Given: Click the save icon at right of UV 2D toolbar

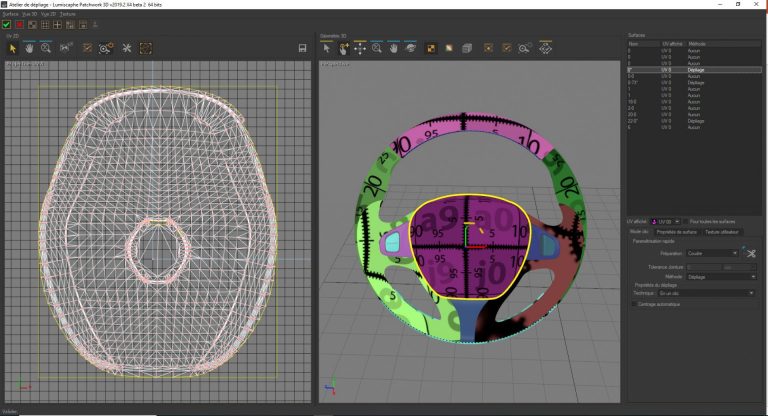Looking at the screenshot, I should (302, 47).
